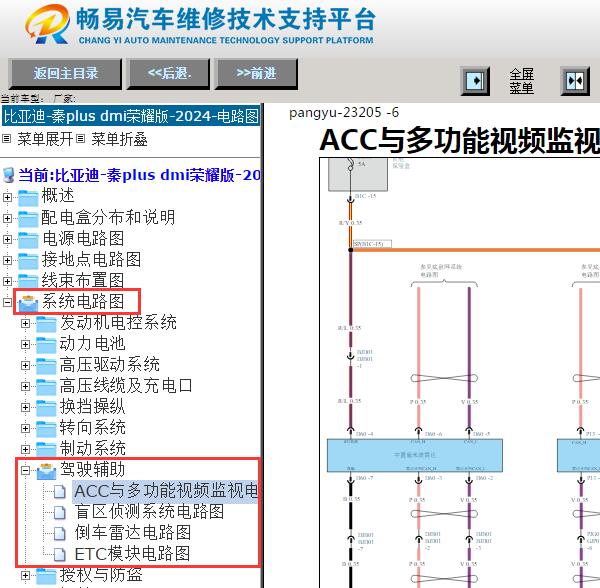The height and width of the screenshot is (588, 600).
Task: Click 菜单展开 to expand all menus
Action: (x=45, y=139)
